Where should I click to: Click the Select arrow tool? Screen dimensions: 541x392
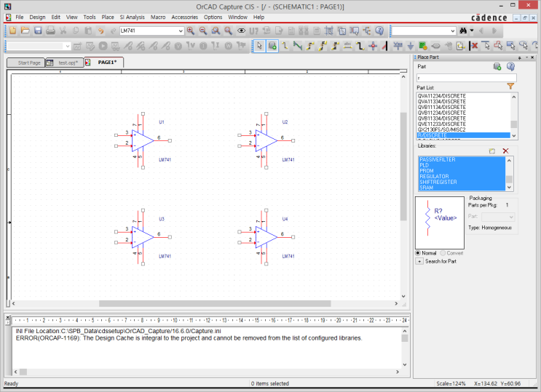click(259, 46)
